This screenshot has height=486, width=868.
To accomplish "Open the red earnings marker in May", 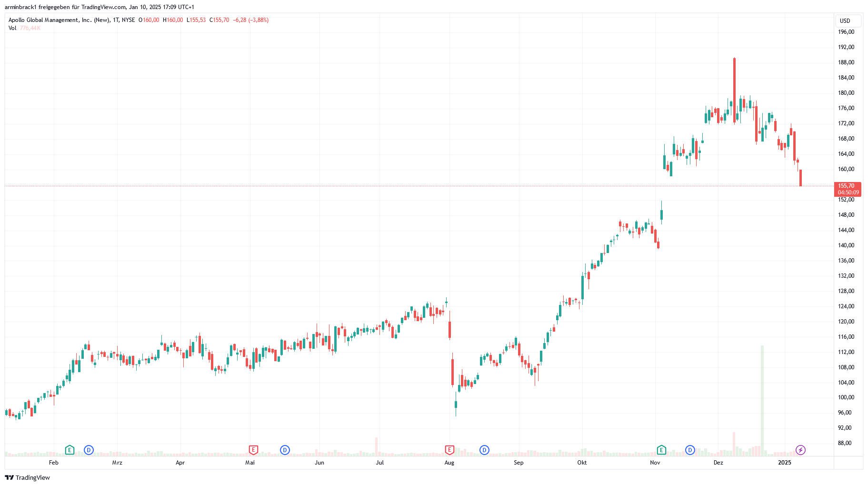I will [253, 450].
